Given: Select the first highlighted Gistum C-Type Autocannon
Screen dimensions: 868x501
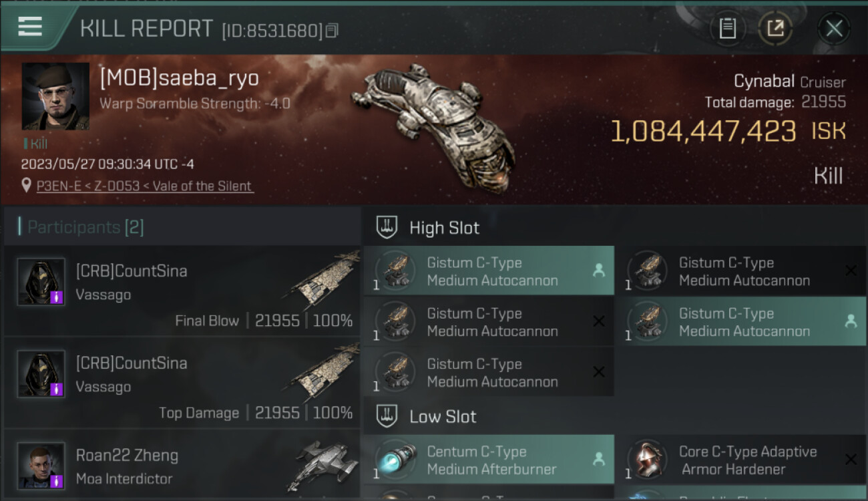Looking at the screenshot, I should [488, 271].
